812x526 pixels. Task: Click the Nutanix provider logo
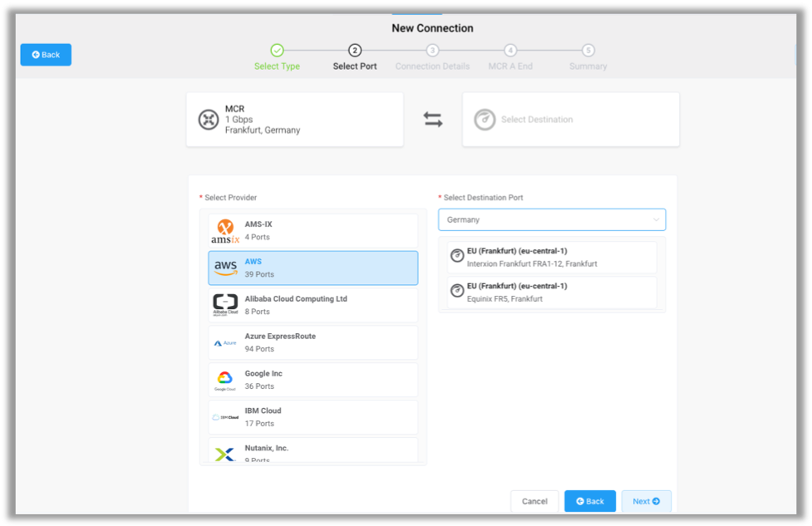pyautogui.click(x=225, y=453)
